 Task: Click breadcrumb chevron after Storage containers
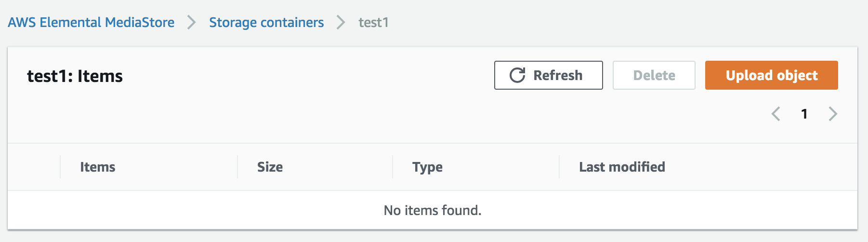pyautogui.click(x=341, y=22)
